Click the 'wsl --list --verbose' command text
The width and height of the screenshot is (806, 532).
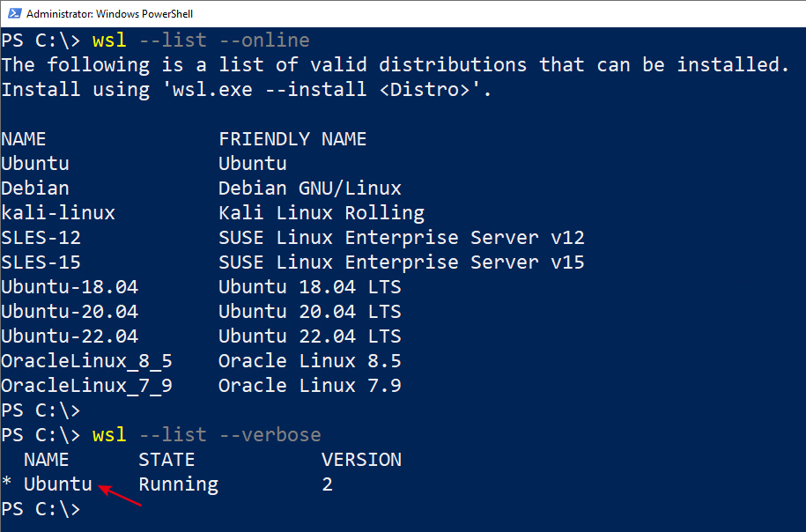tap(207, 435)
